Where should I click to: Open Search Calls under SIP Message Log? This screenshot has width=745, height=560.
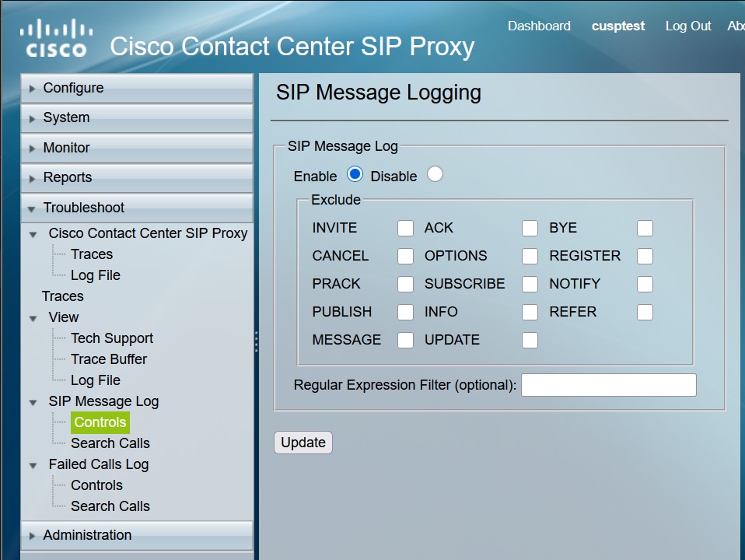click(x=110, y=443)
